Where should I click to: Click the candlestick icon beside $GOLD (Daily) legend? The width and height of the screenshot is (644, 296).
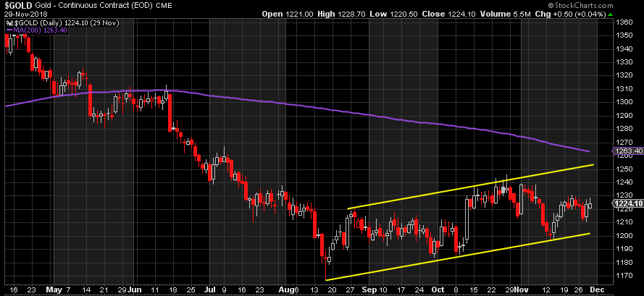(x=8, y=22)
